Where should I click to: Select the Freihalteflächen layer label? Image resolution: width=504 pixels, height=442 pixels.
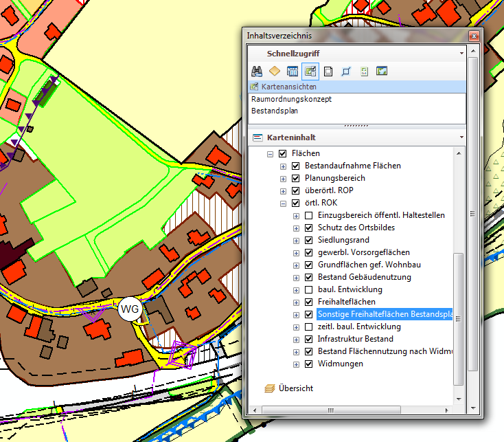[x=346, y=302]
